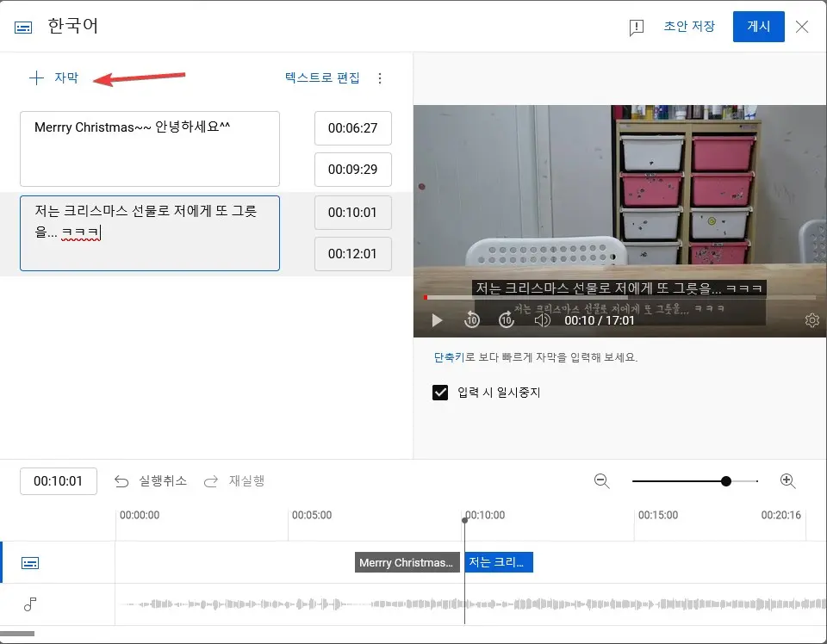
Task: Adjust the timeline zoom slider handle
Action: [726, 480]
